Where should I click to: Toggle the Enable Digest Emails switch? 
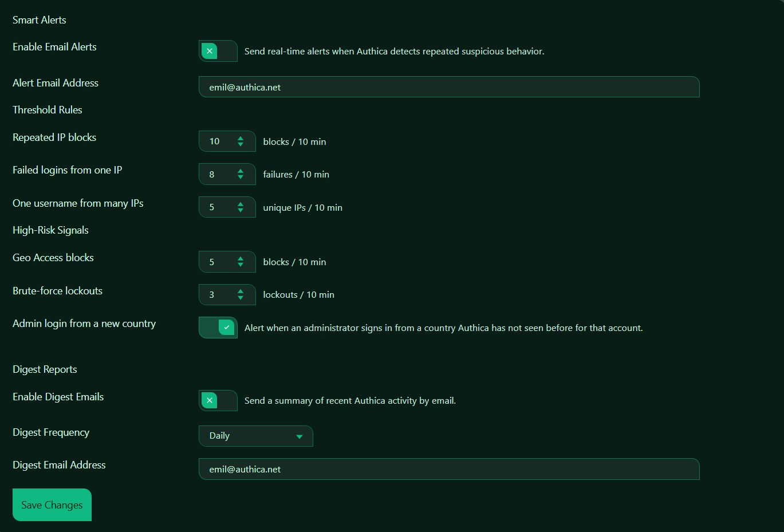(218, 401)
